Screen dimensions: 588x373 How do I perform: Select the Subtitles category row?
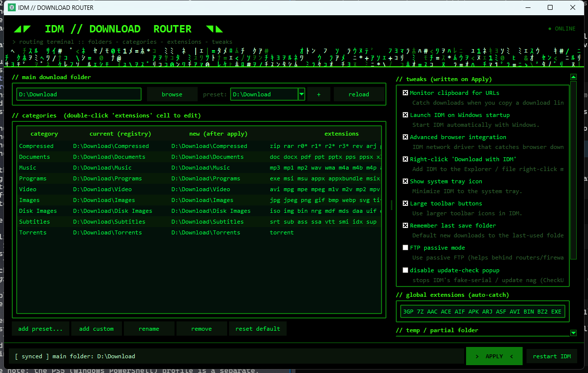199,222
